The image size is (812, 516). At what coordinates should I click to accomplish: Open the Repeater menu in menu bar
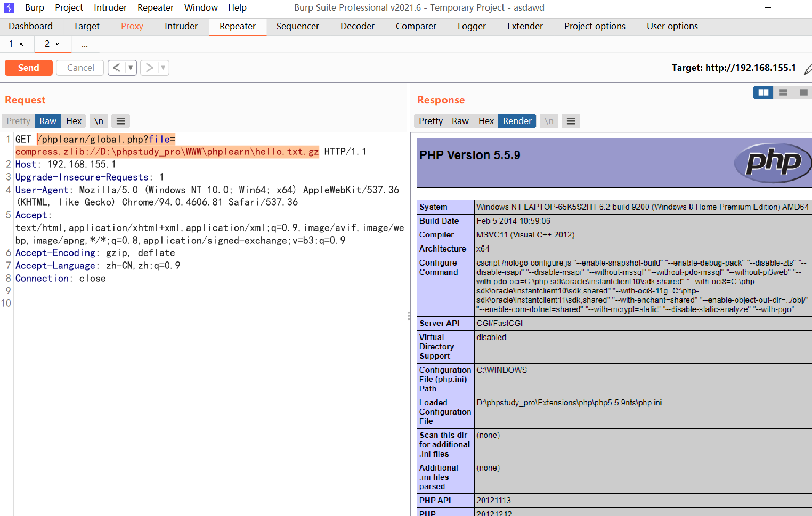[156, 7]
